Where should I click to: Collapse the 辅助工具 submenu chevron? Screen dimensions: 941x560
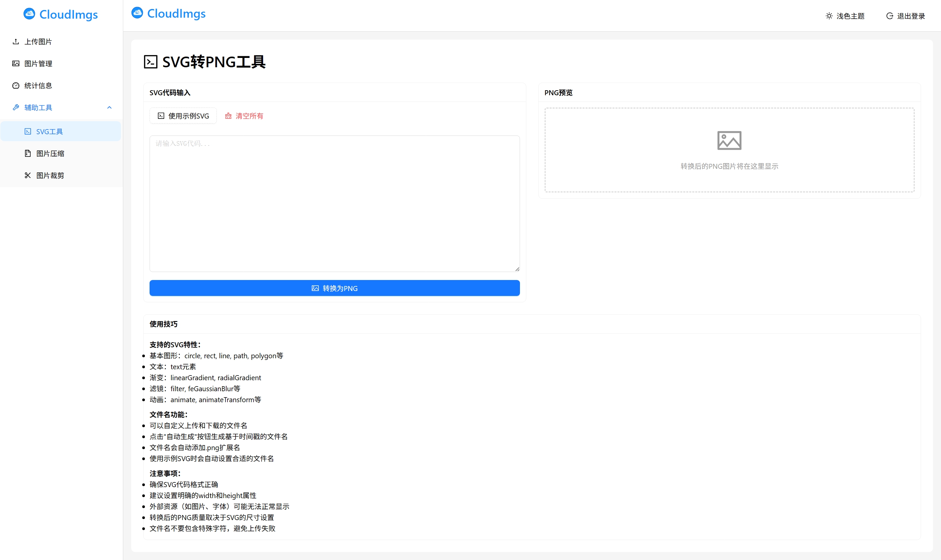coord(110,108)
